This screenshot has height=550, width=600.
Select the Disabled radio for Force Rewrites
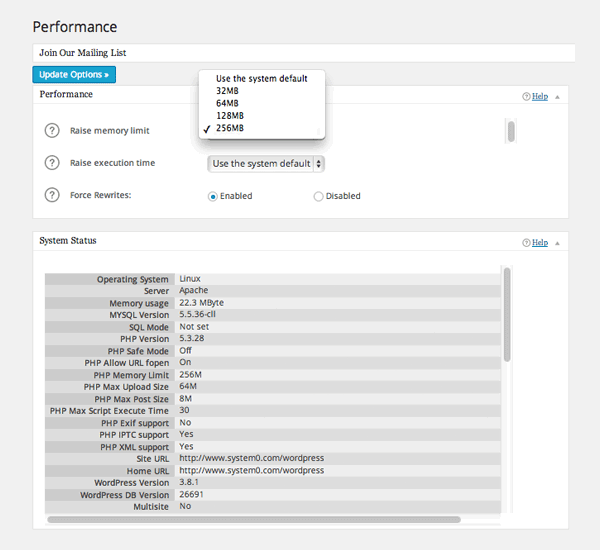pos(319,196)
